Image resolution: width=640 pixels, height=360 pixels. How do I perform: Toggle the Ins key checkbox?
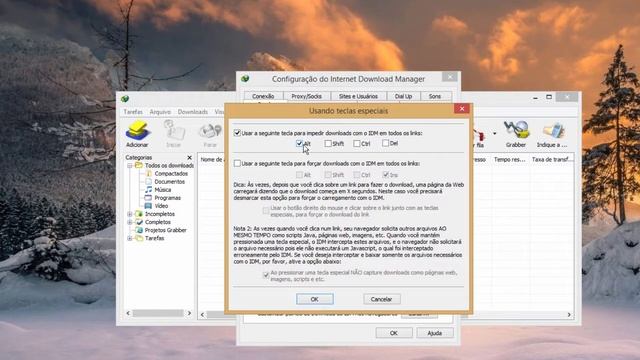pos(385,175)
